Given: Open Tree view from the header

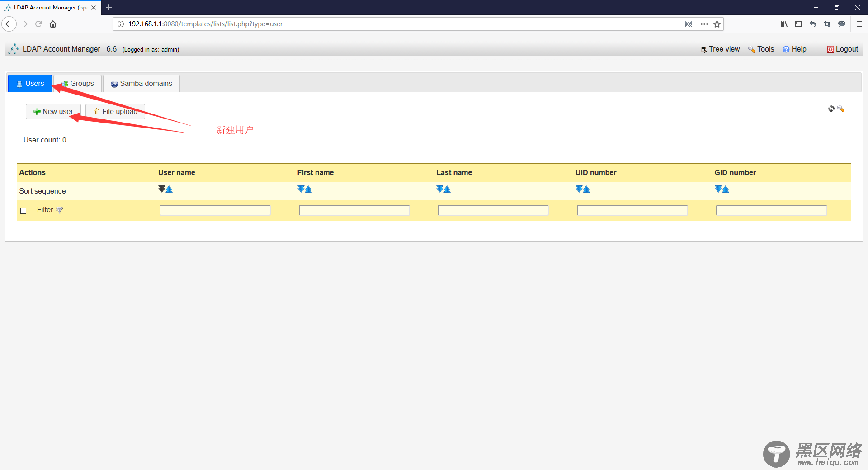Looking at the screenshot, I should 720,49.
